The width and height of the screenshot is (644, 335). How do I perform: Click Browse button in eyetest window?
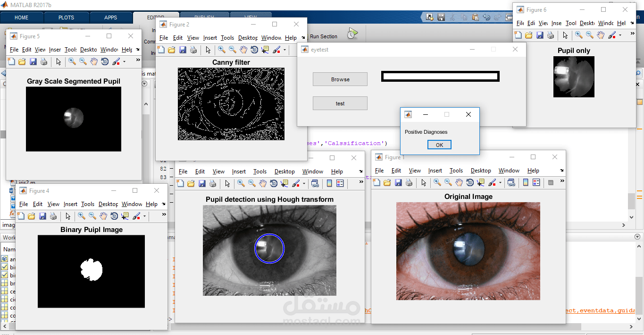pyautogui.click(x=340, y=79)
